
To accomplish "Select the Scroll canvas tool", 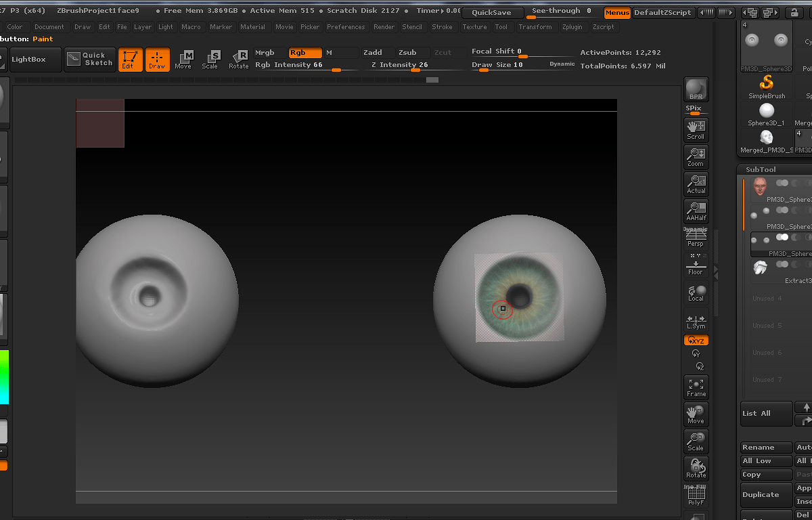I will pos(696,129).
